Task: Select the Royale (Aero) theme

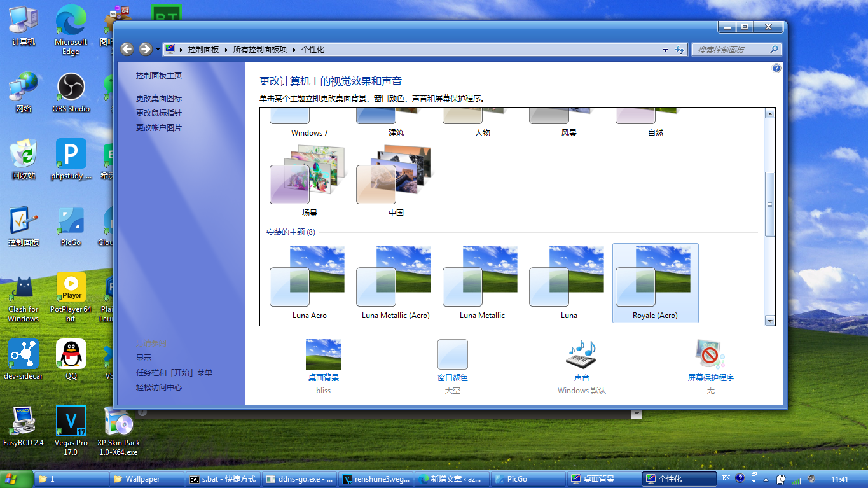Action: (x=655, y=283)
